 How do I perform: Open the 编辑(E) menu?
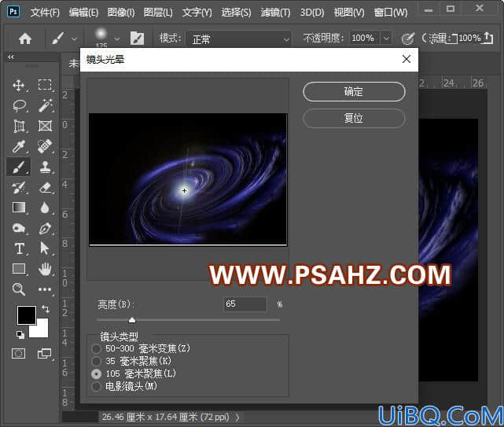pyautogui.click(x=83, y=13)
